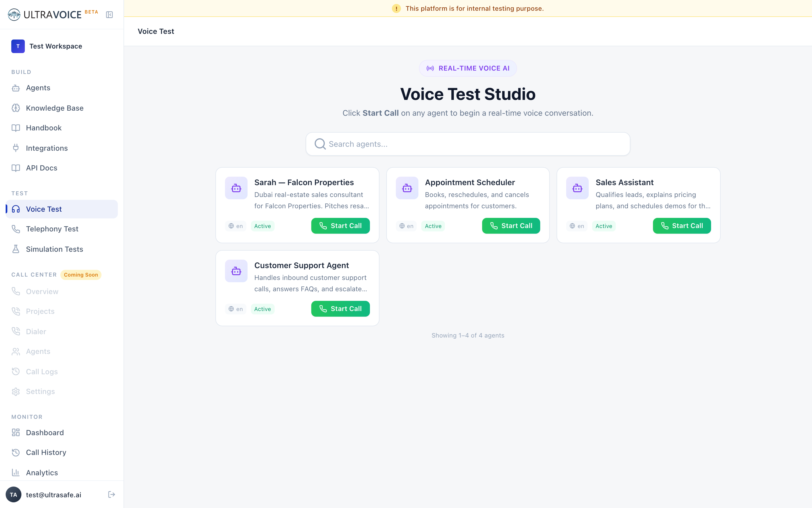The width and height of the screenshot is (812, 508).
Task: Open the Knowledge Base page
Action: point(62,108)
